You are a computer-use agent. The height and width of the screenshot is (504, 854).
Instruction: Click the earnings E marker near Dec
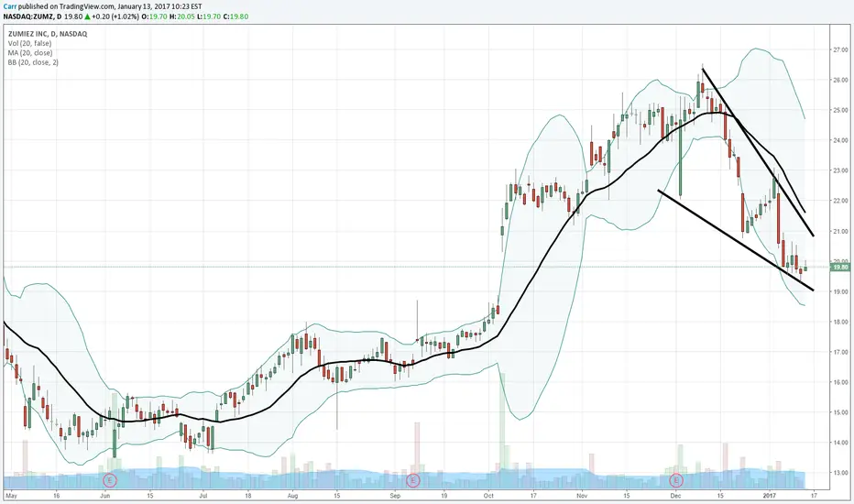[676, 480]
